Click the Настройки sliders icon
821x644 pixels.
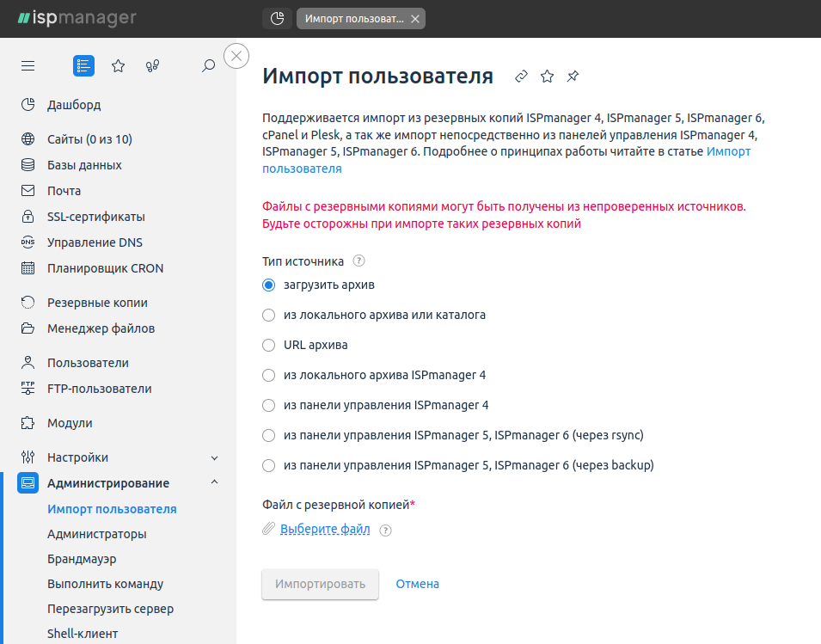coord(28,457)
